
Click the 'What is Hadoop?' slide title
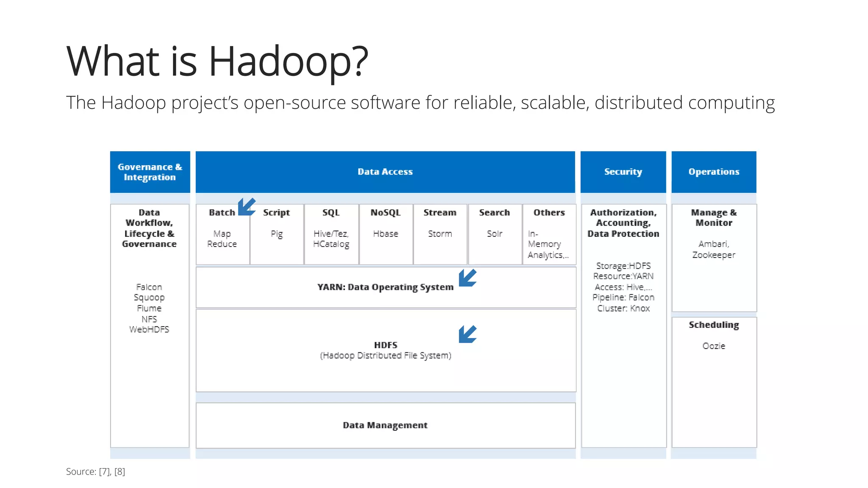tap(217, 61)
